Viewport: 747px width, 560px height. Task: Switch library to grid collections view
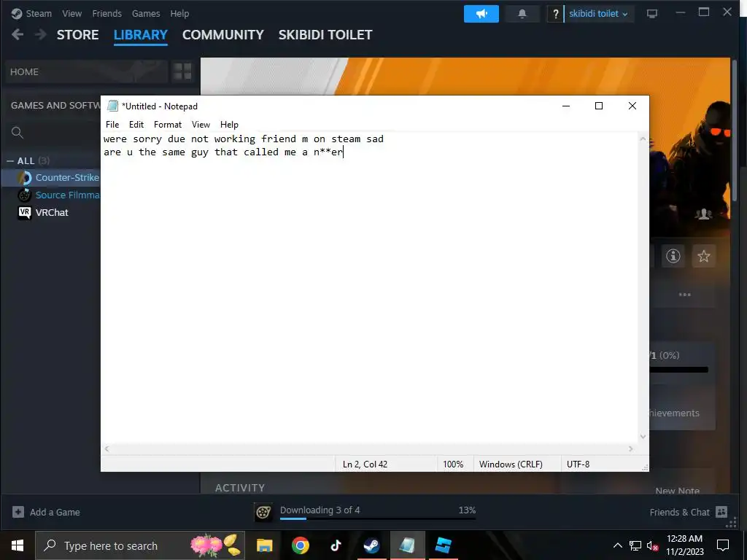(x=182, y=72)
